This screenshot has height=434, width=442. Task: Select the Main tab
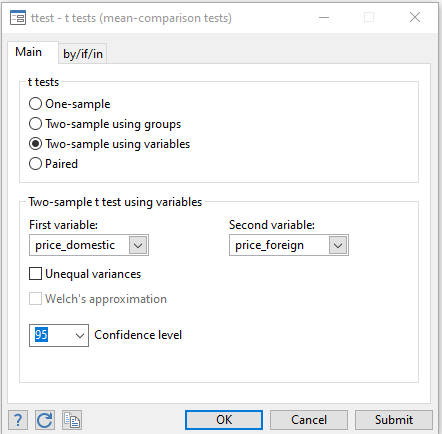tap(29, 52)
